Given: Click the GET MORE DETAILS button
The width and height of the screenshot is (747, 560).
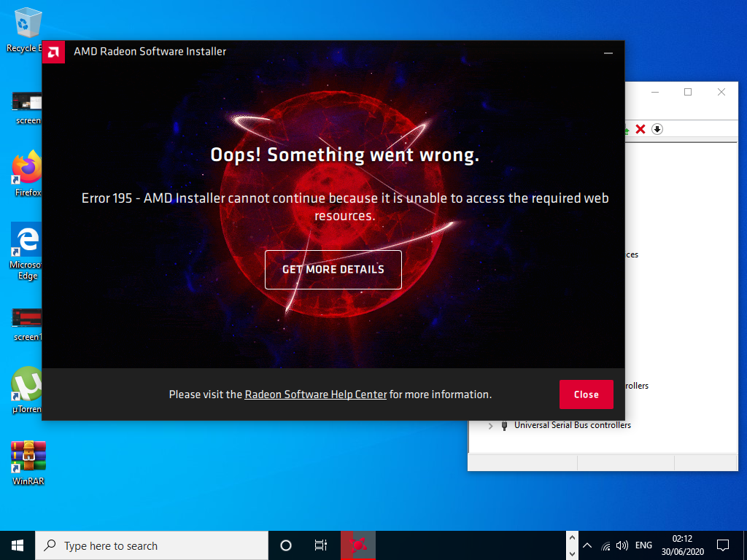Looking at the screenshot, I should click(333, 270).
